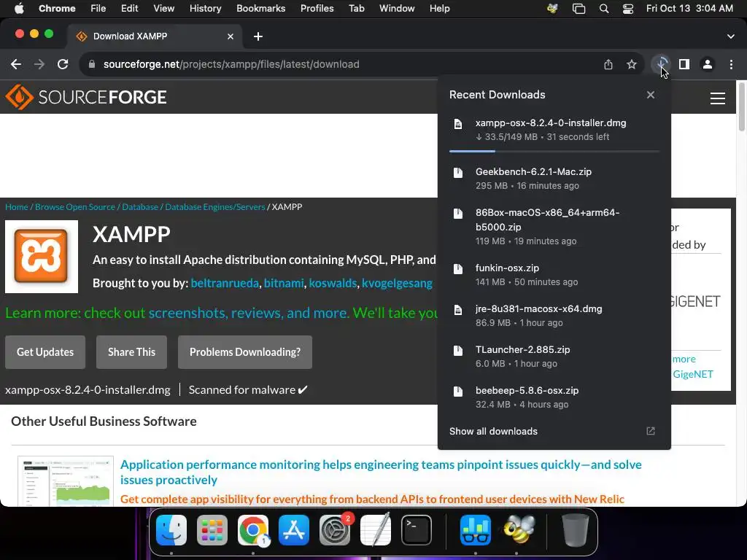Open the Apple menu
This screenshot has width=747, height=560.
click(19, 9)
